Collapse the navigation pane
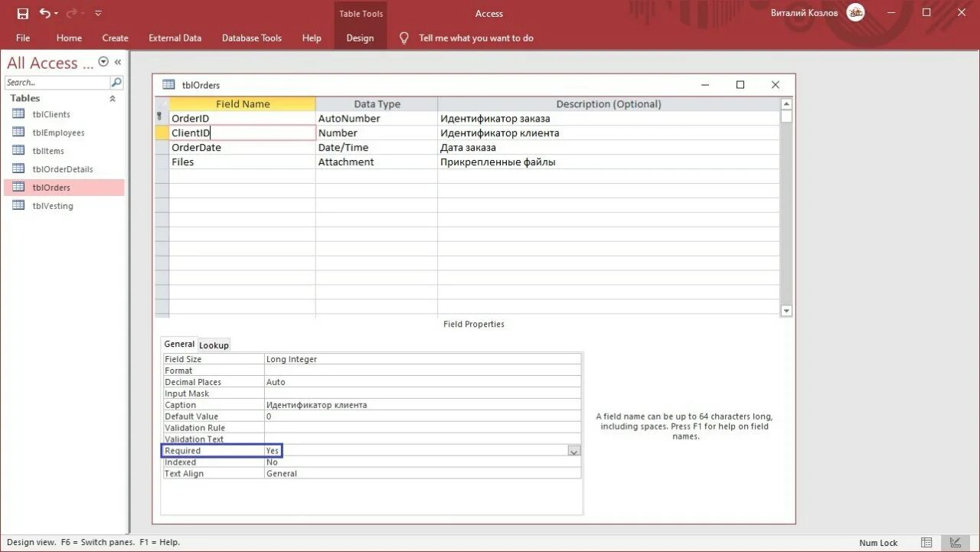The width and height of the screenshot is (980, 552). [x=117, y=61]
